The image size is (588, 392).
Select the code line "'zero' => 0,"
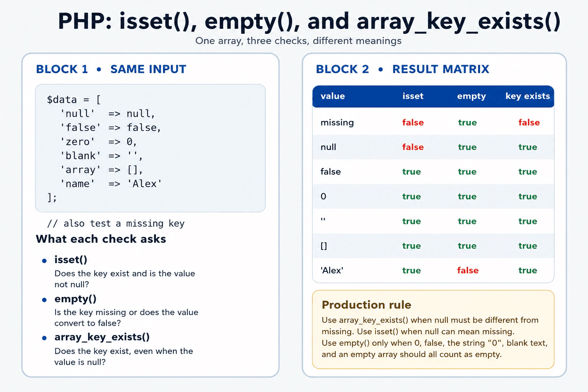tap(98, 142)
